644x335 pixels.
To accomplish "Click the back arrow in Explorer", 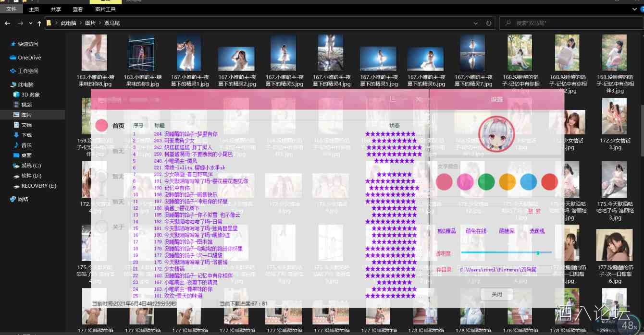I will tap(8, 23).
